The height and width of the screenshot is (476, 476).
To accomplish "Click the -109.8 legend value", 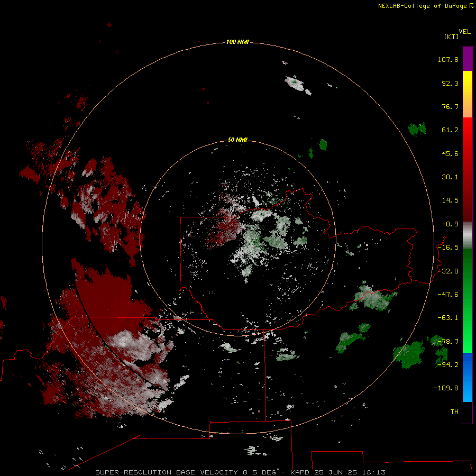I will coord(446,388).
